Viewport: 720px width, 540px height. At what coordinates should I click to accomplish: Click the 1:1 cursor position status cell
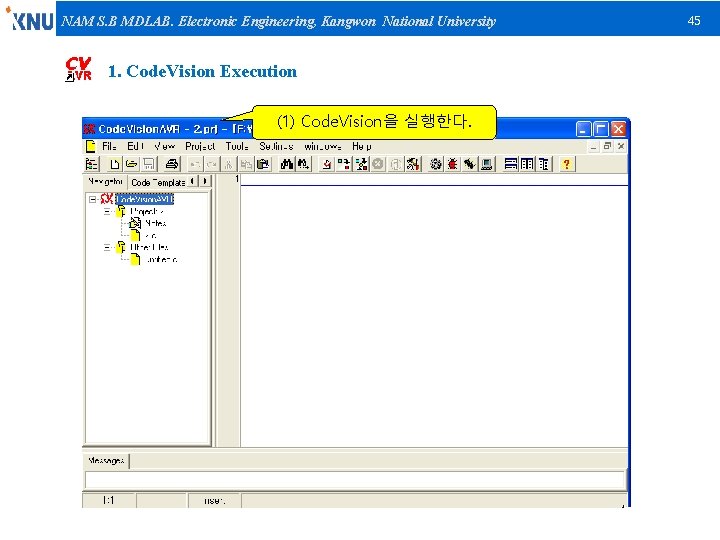(x=108, y=500)
